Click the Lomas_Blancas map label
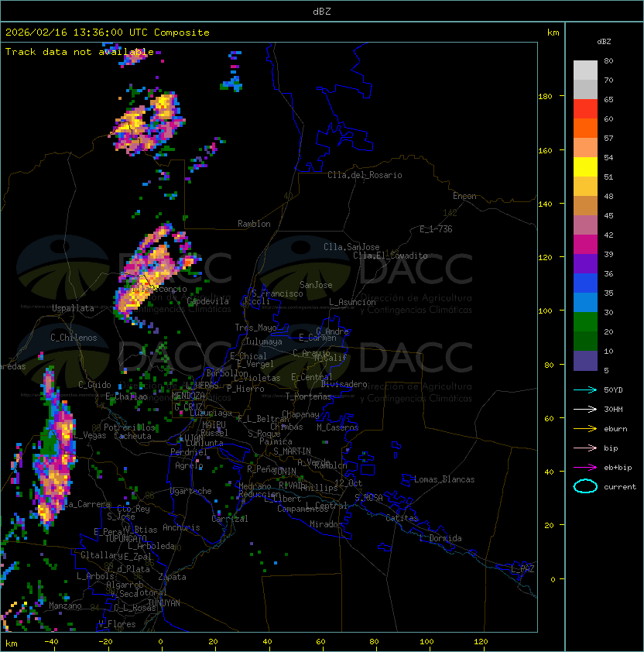Image resolution: width=644 pixels, height=652 pixels. [x=444, y=479]
